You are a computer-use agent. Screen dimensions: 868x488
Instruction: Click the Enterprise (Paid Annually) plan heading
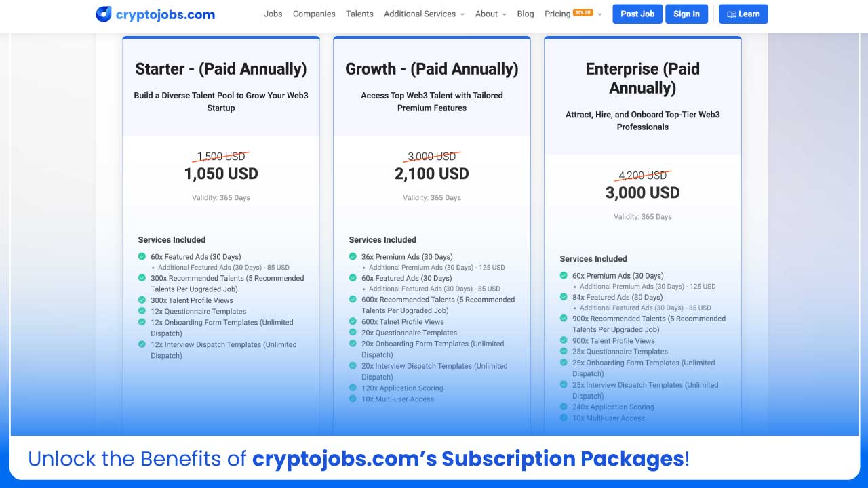(x=642, y=77)
